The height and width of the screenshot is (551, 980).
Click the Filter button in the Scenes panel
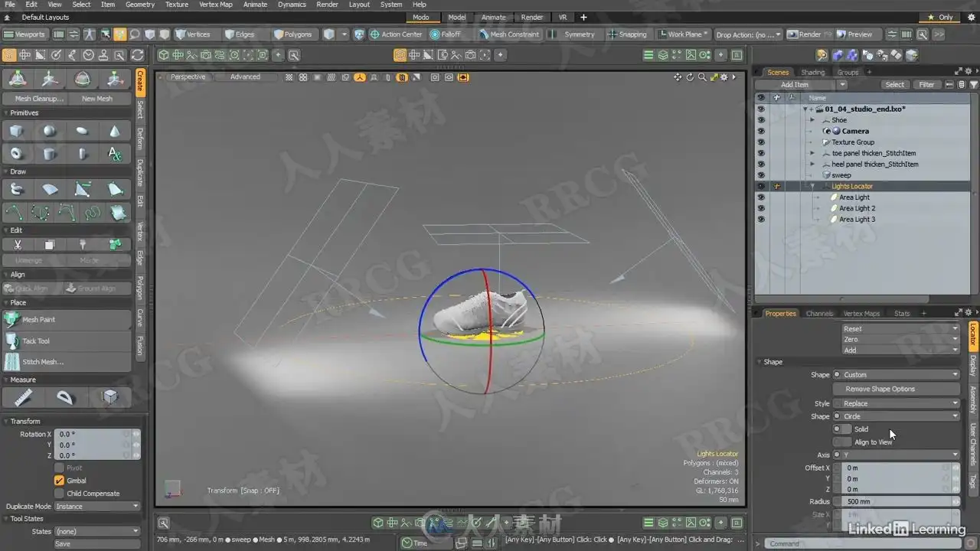pyautogui.click(x=926, y=85)
